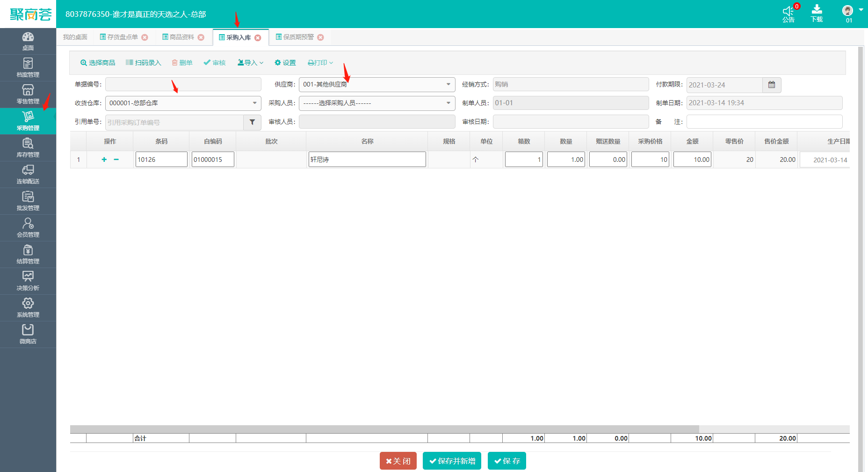Open 档案管理 in the sidebar

point(28,68)
